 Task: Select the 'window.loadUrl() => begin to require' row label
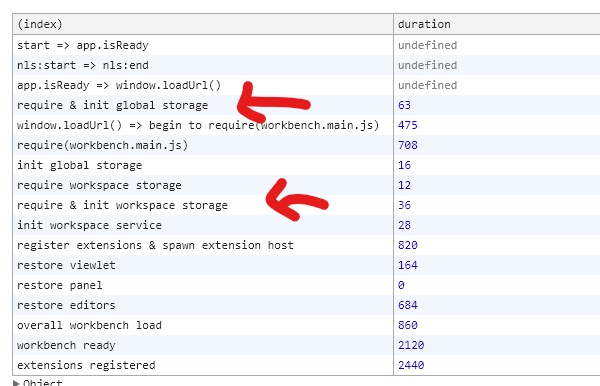(x=198, y=125)
